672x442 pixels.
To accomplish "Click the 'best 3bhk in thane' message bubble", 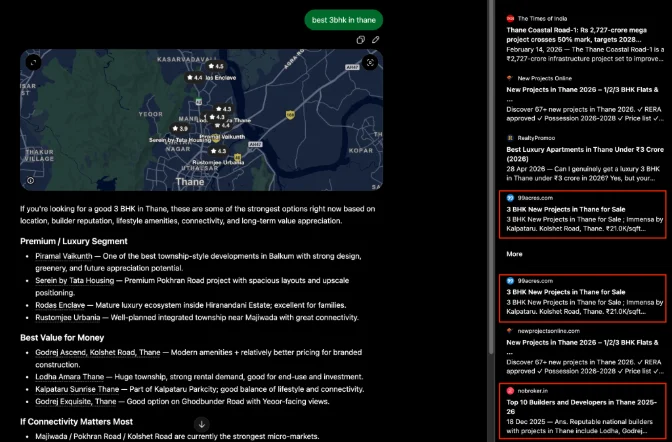I will pyautogui.click(x=344, y=20).
